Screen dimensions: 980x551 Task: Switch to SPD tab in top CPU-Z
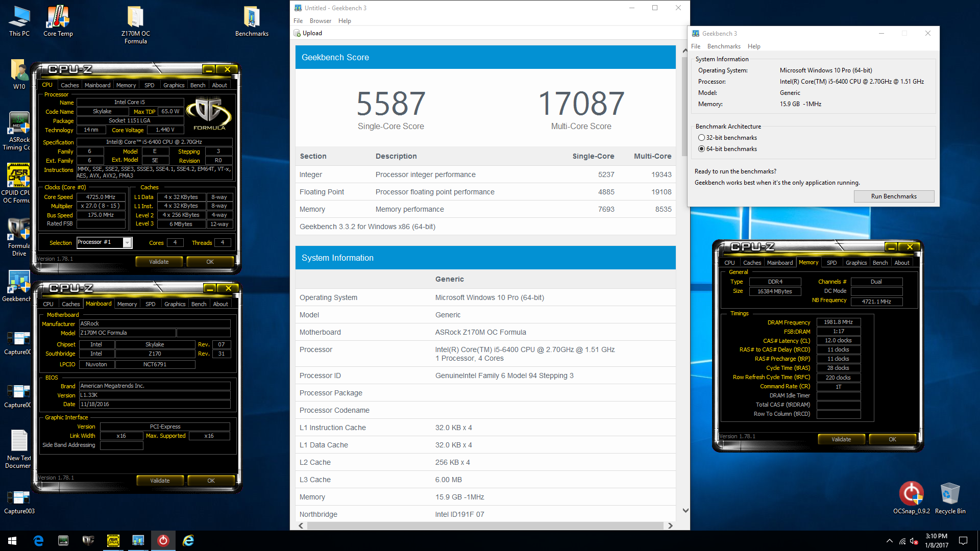click(x=149, y=85)
